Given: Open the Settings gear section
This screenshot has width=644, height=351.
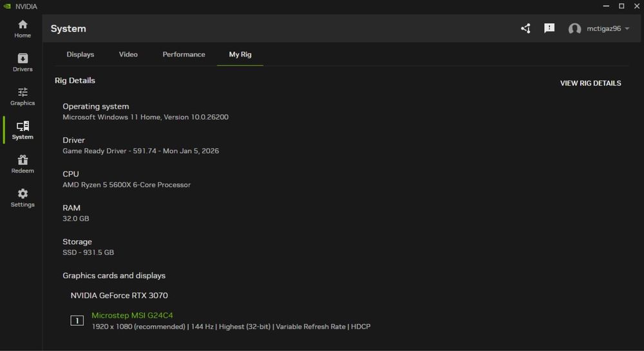Looking at the screenshot, I should point(23,198).
